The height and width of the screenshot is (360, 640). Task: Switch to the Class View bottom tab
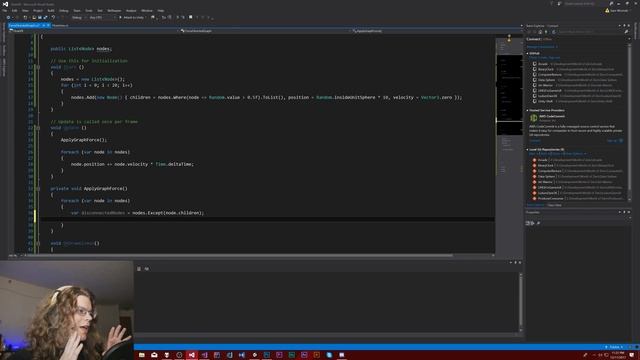click(554, 205)
